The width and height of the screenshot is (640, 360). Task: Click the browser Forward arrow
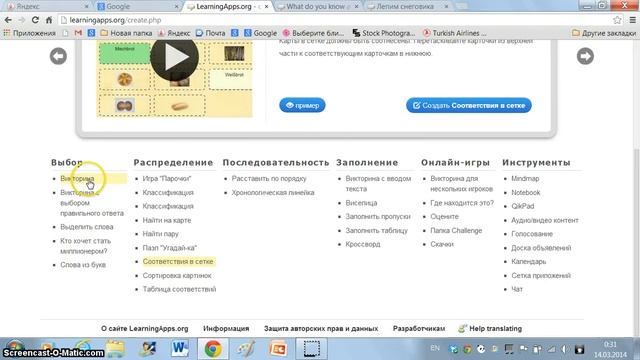[22, 20]
